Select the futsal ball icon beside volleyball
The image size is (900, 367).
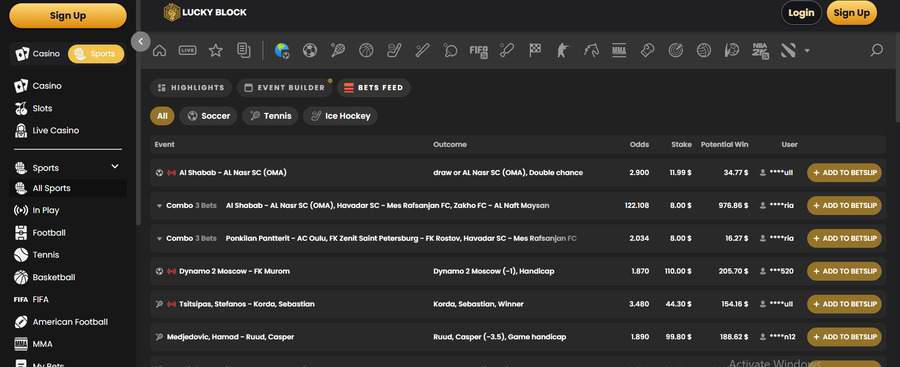(x=732, y=51)
